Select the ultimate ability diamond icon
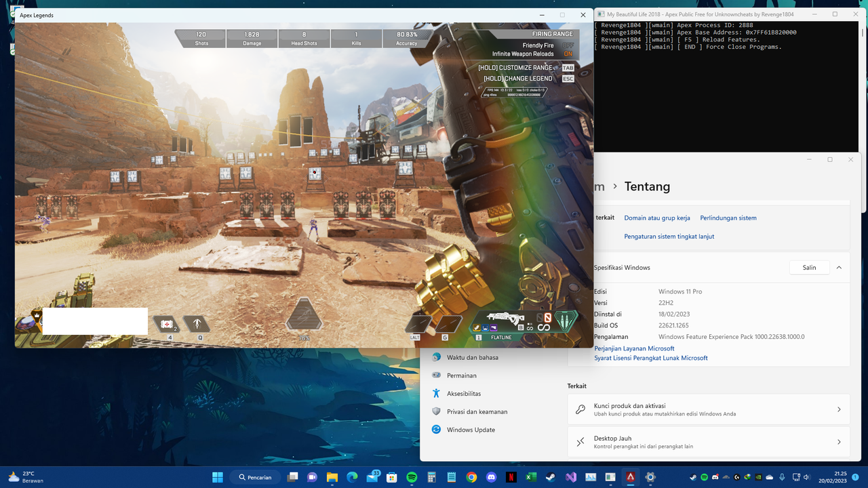868x488 pixels. click(x=567, y=321)
